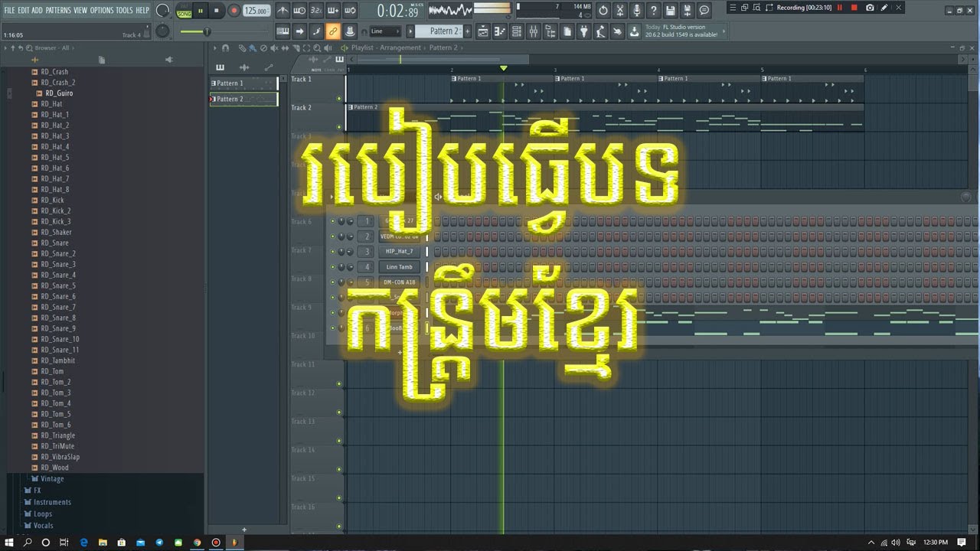
Task: Open the Browser - All dropdown
Action: (51, 48)
